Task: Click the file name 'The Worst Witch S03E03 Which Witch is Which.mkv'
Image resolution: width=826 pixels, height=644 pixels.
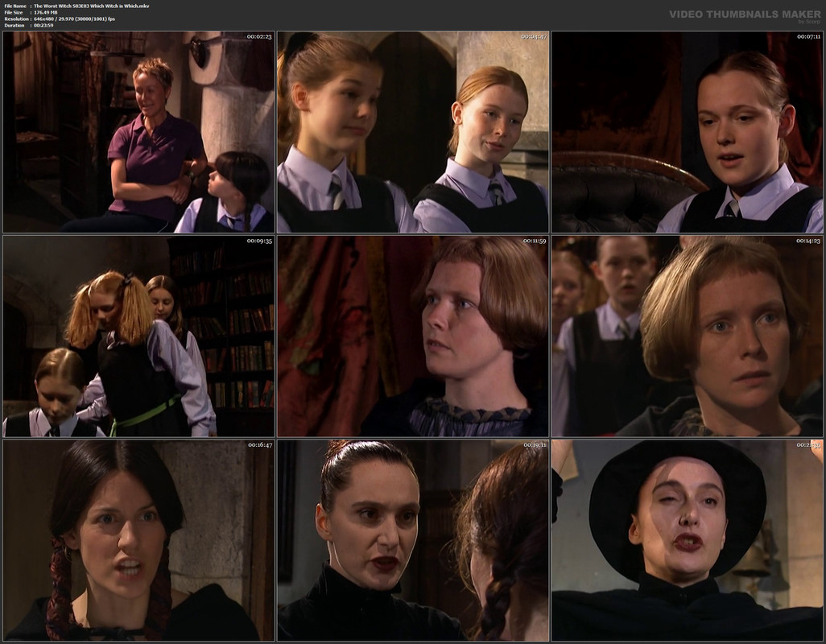Action: 92,6
